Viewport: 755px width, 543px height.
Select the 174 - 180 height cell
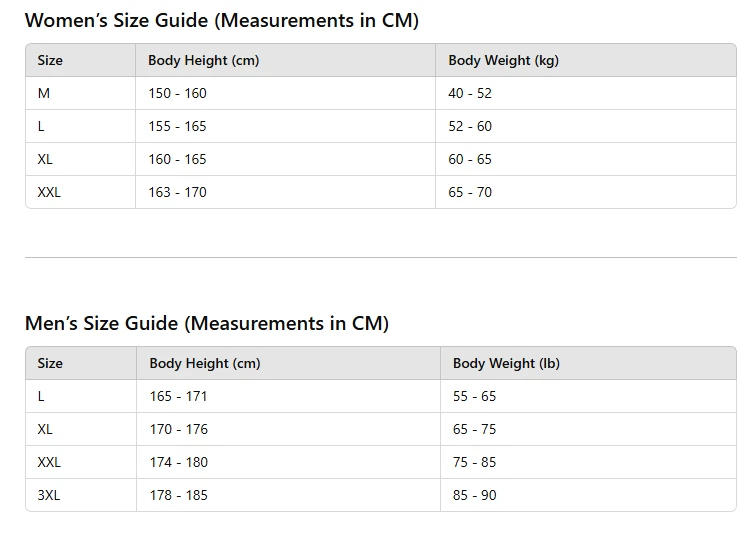click(178, 462)
